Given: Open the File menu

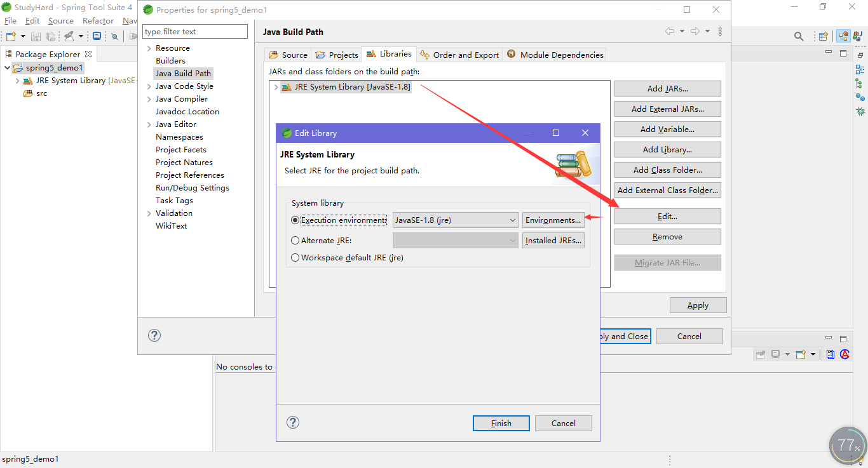Looking at the screenshot, I should pos(10,21).
